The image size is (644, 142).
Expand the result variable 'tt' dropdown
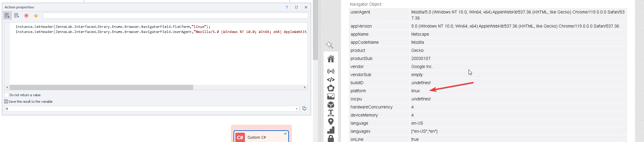coord(297,109)
